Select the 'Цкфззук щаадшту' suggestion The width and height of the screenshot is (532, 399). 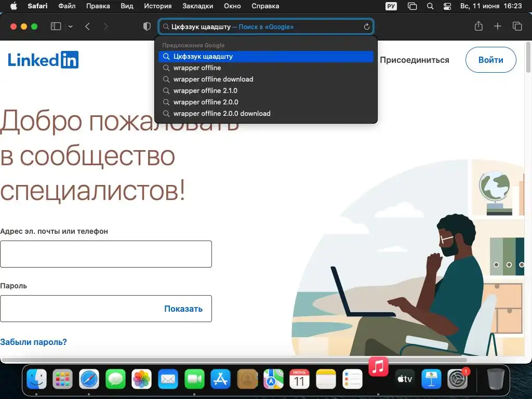click(x=265, y=56)
